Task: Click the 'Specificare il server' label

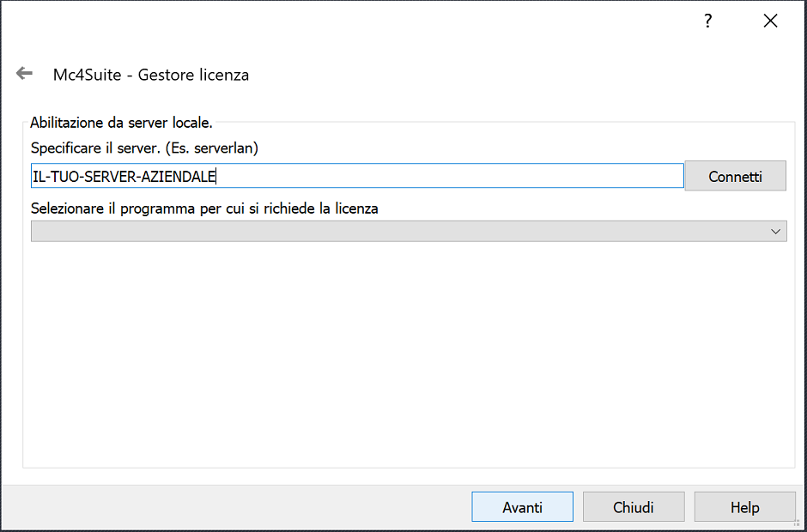Action: (x=144, y=148)
